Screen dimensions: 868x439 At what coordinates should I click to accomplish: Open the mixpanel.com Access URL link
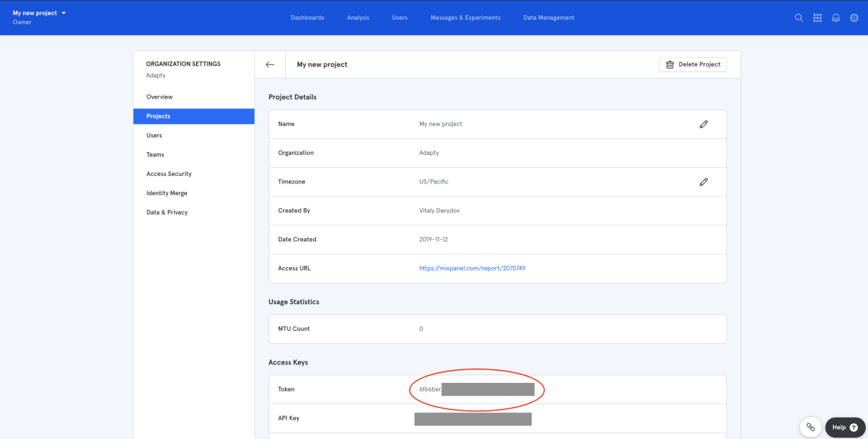coord(472,268)
